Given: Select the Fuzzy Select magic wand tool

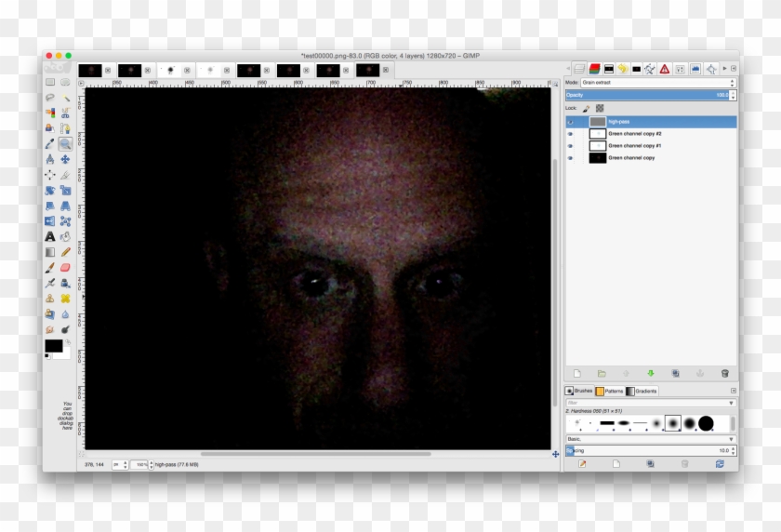Looking at the screenshot, I should [x=65, y=97].
